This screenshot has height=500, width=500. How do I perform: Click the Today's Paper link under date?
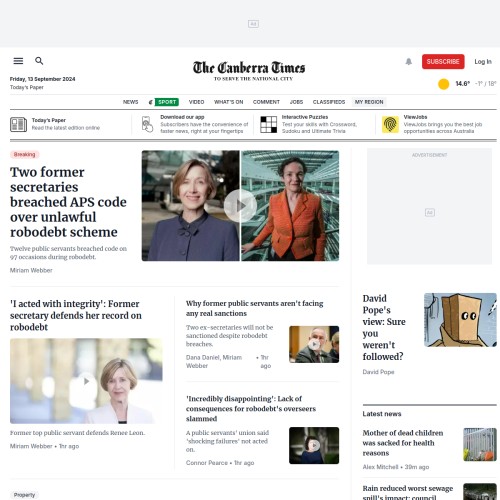coord(27,87)
